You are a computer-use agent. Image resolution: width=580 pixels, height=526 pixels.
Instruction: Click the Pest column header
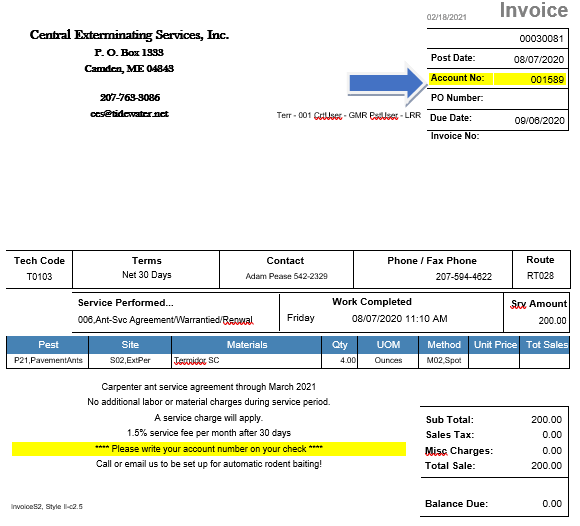48,345
